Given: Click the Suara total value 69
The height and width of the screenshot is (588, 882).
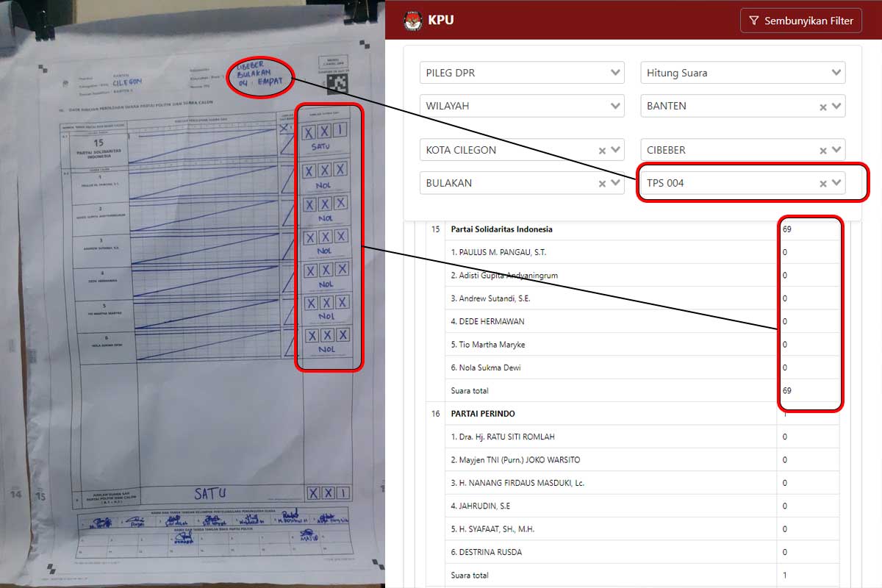Looking at the screenshot, I should pos(787,391).
